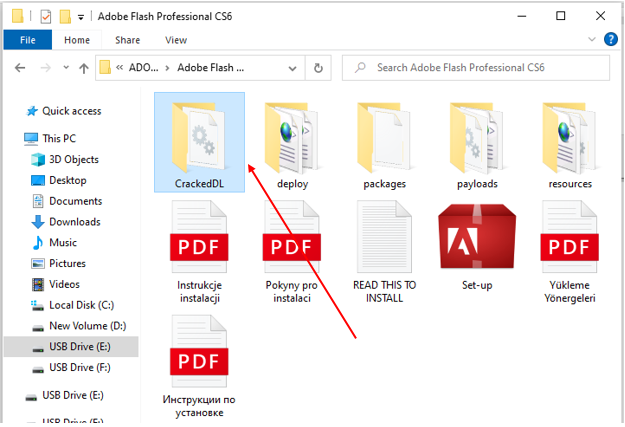This screenshot has width=625, height=427.
Task: Switch to the Share ribbon tab
Action: 128,40
